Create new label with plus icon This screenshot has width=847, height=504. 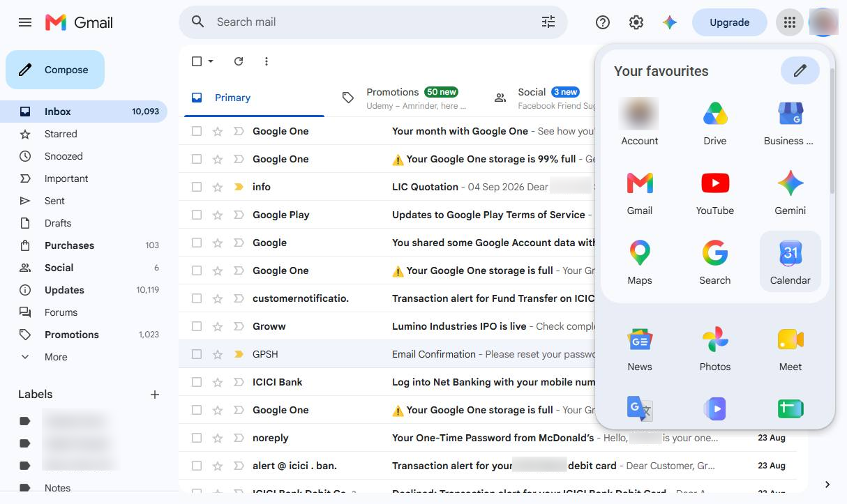[155, 395]
